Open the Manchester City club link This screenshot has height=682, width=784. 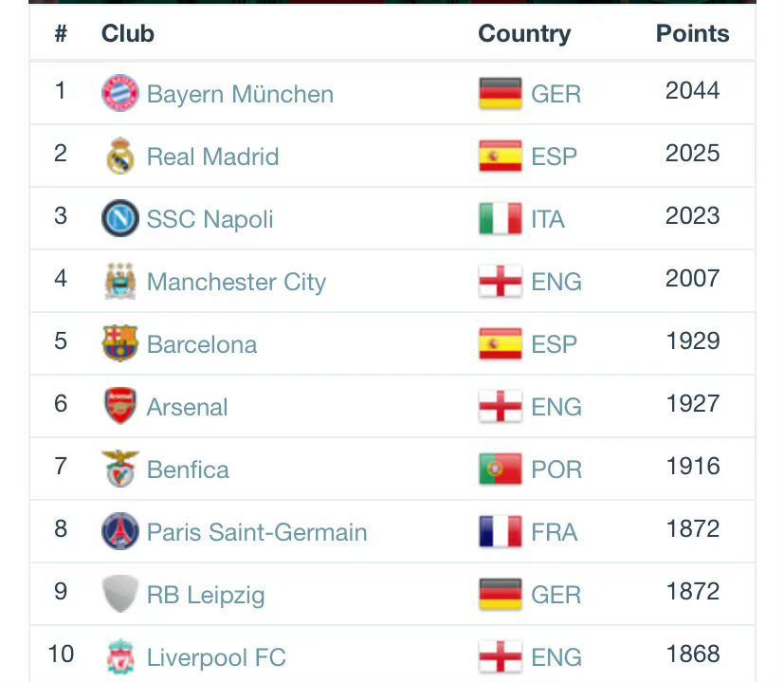pos(236,282)
